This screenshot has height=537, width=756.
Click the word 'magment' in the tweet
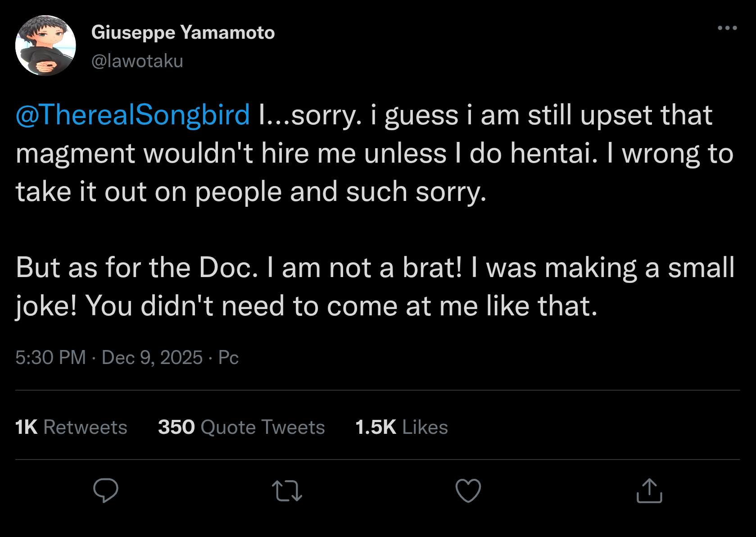tap(75, 154)
